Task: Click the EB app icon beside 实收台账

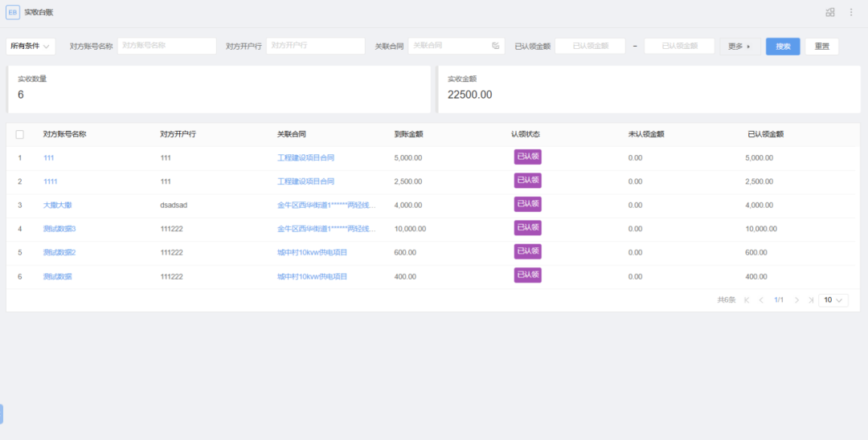Action: tap(13, 12)
